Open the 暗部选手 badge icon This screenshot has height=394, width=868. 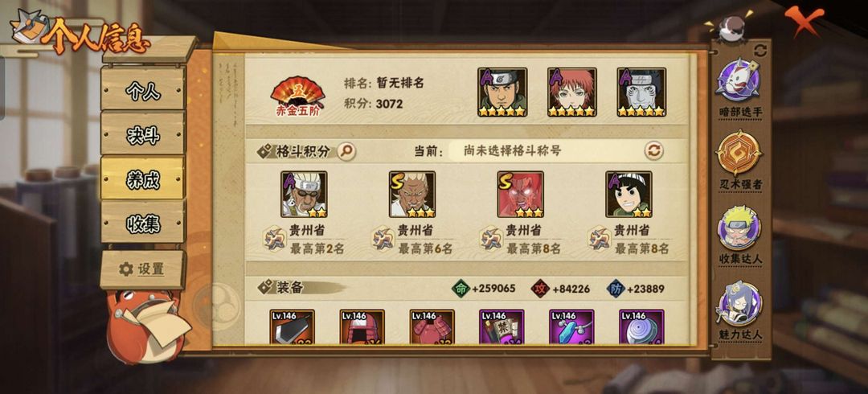(x=739, y=80)
